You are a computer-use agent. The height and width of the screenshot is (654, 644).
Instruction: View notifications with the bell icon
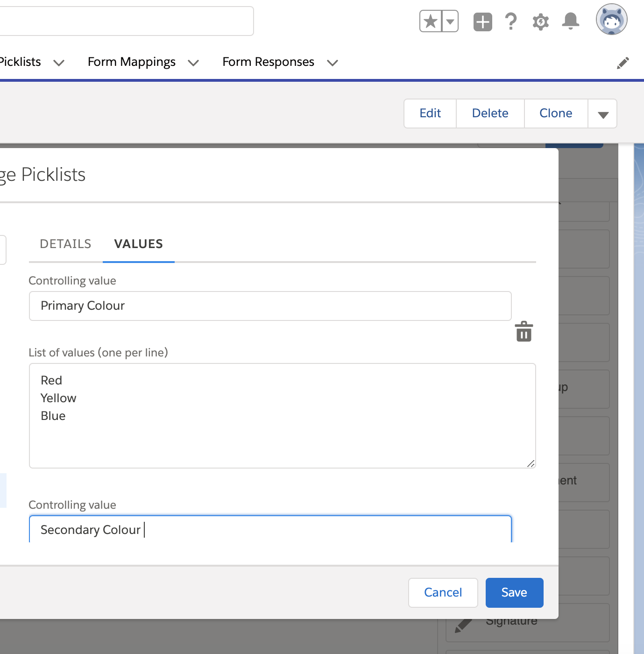pyautogui.click(x=570, y=21)
